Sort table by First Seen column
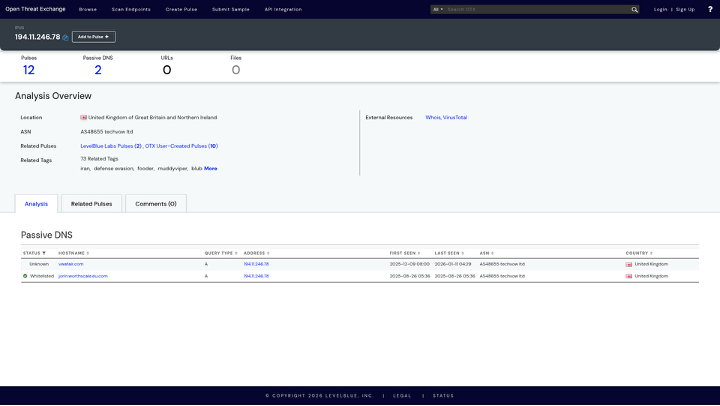Screen dimensions: 720x406 coord(404,253)
